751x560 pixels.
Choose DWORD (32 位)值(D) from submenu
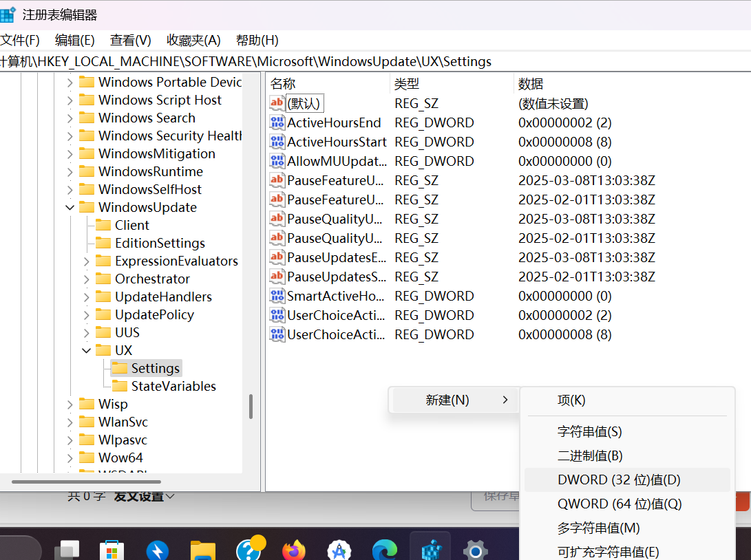(x=627, y=480)
